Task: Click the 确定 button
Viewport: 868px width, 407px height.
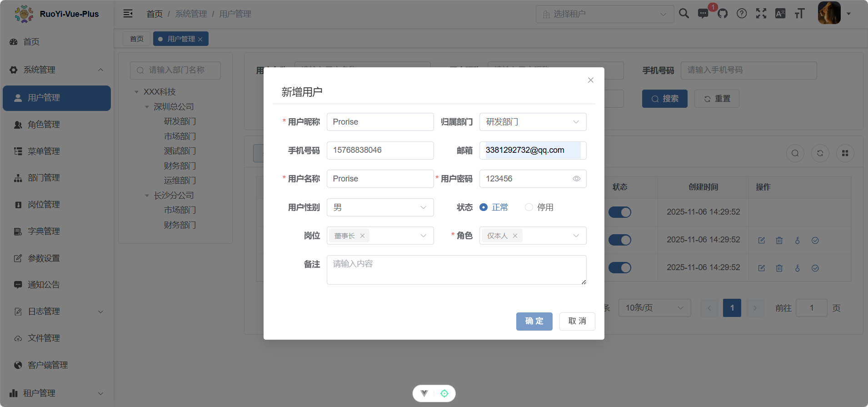Action: [x=534, y=321]
